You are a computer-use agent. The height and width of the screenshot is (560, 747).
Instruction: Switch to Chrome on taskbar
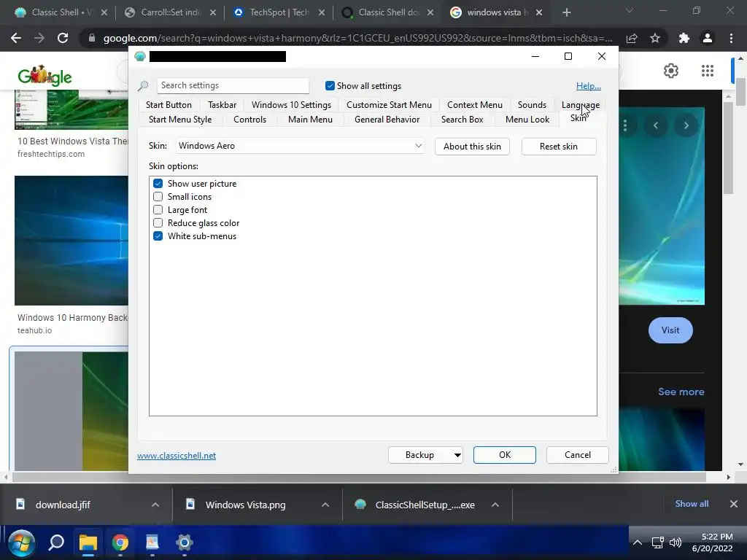(120, 542)
